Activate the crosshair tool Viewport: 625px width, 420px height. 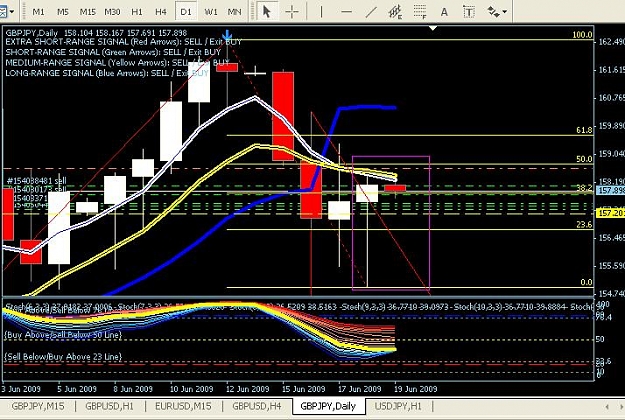292,12
